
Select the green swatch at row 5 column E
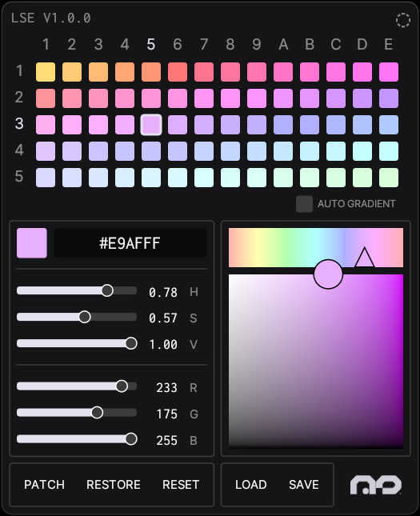pyautogui.click(x=389, y=178)
